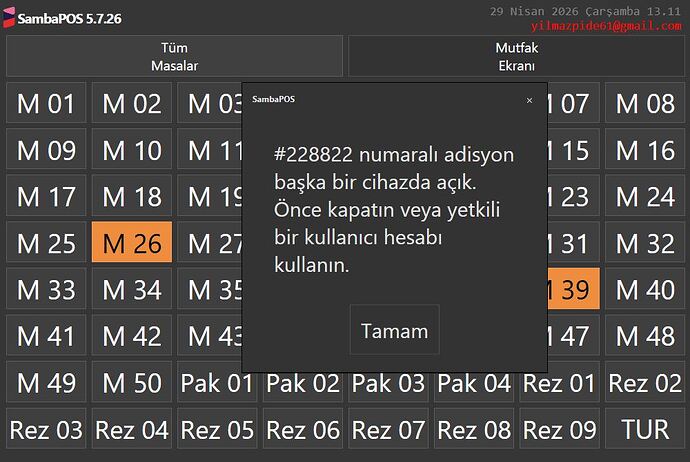Screen dimensions: 690x462
Task: Open takeaway slot Pak 01
Action: pyautogui.click(x=217, y=383)
